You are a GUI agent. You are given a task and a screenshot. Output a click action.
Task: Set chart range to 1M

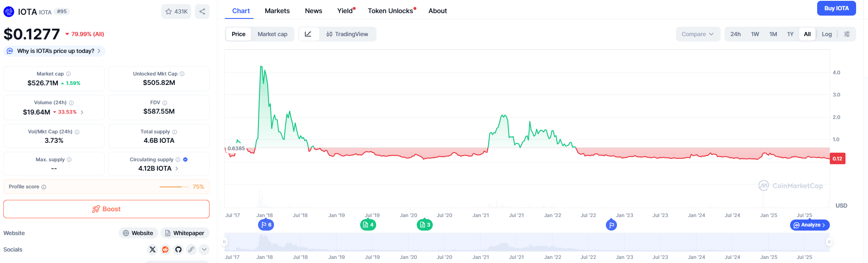pyautogui.click(x=773, y=34)
